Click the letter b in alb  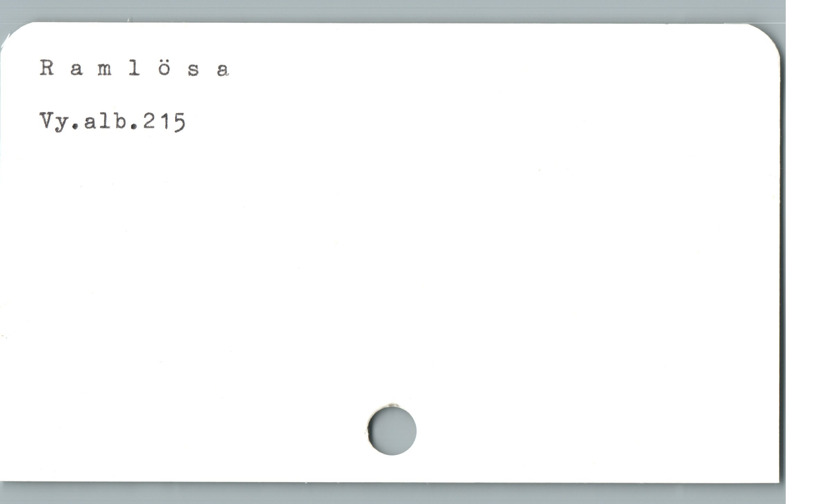120,121
